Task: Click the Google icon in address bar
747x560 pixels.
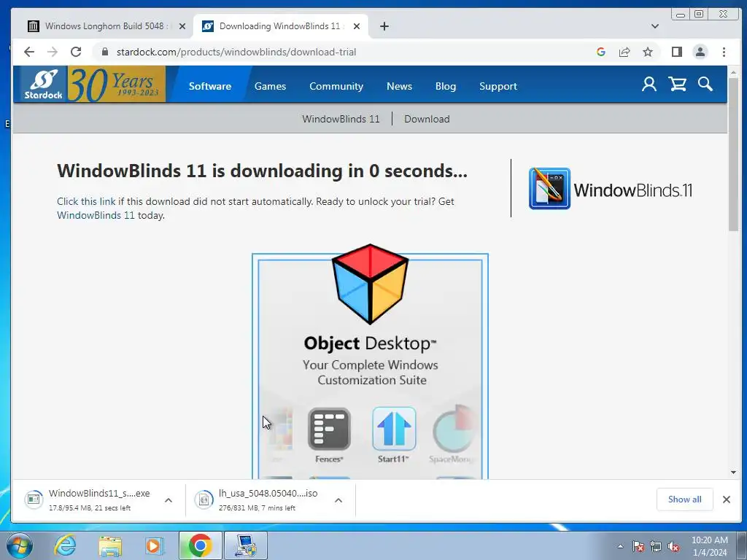Action: pyautogui.click(x=601, y=52)
